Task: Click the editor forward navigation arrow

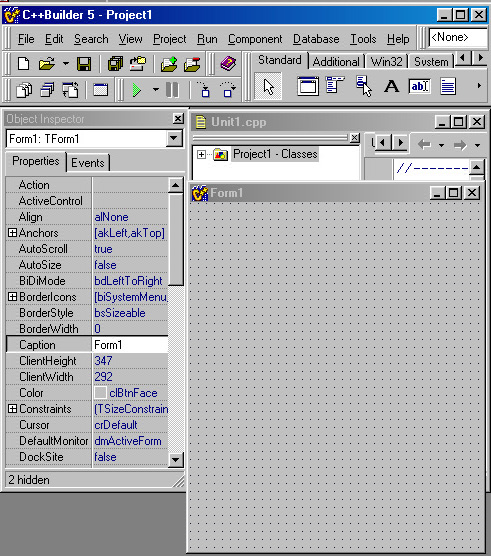Action: [x=460, y=145]
